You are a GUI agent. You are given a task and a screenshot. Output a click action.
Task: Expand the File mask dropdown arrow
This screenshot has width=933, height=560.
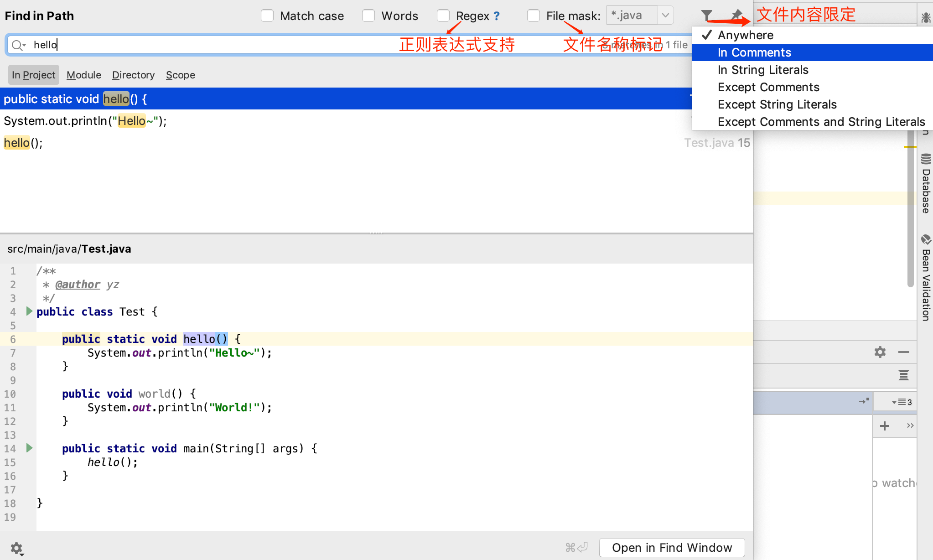pyautogui.click(x=665, y=16)
